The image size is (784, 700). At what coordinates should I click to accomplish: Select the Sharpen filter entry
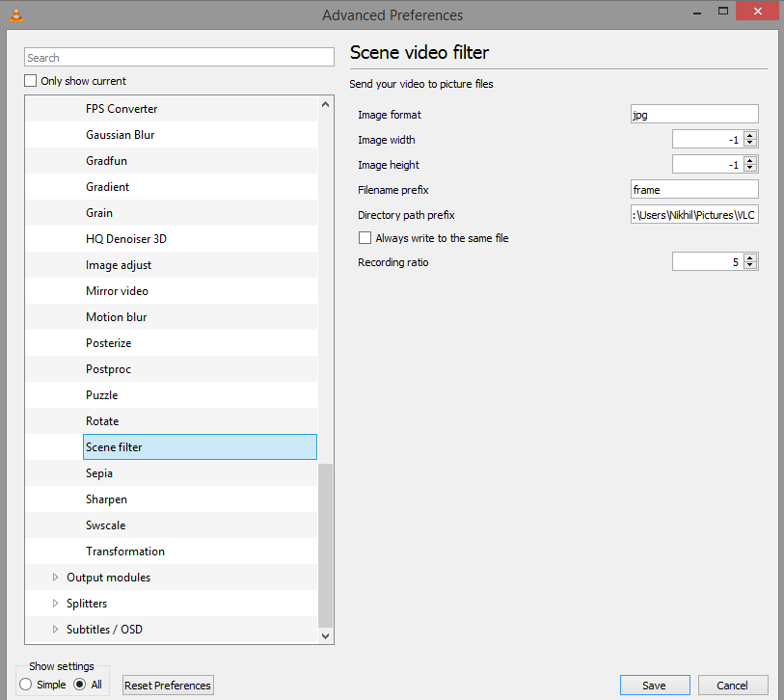(106, 499)
